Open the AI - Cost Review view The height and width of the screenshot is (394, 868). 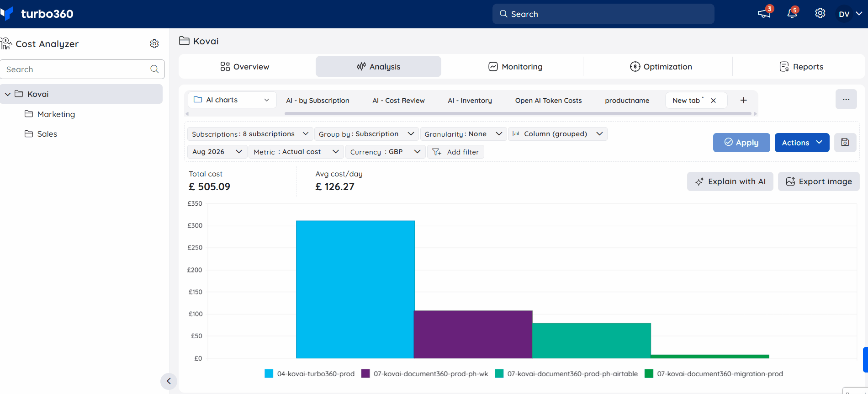point(398,100)
